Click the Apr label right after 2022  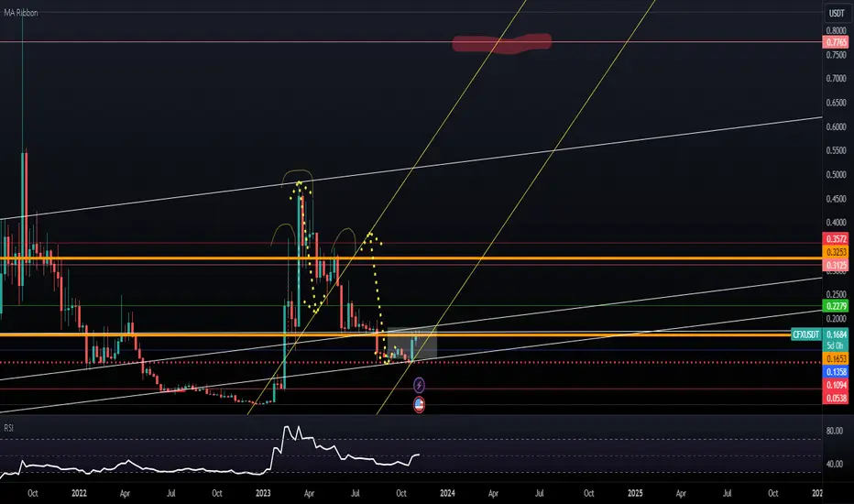click(125, 493)
